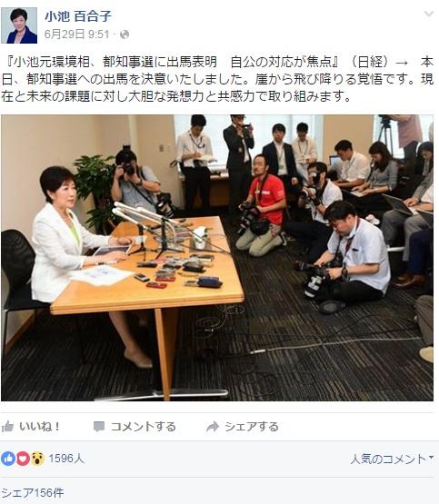The image size is (439, 504).
Task: Expand the 人気のコメント sort dropdown
Action: (x=392, y=459)
